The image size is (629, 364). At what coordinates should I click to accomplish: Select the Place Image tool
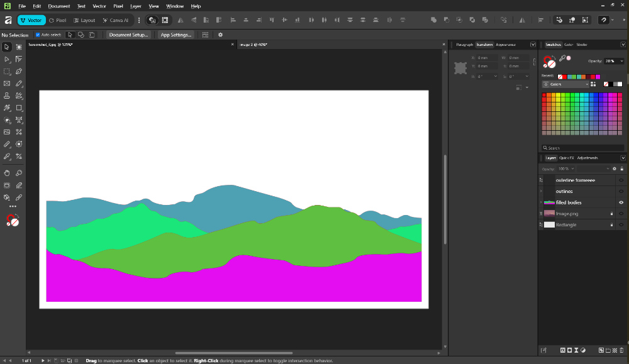click(7, 132)
